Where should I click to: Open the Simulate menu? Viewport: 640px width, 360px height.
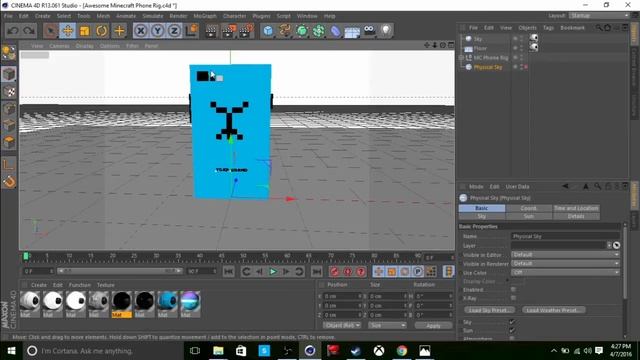(x=153, y=16)
